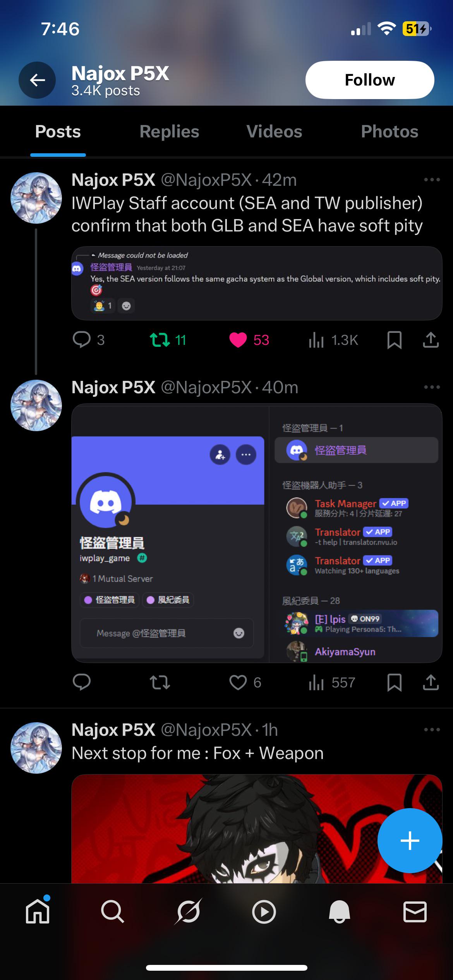The width and height of the screenshot is (453, 980).
Task: Follow Najox P5X account
Action: [x=370, y=80]
